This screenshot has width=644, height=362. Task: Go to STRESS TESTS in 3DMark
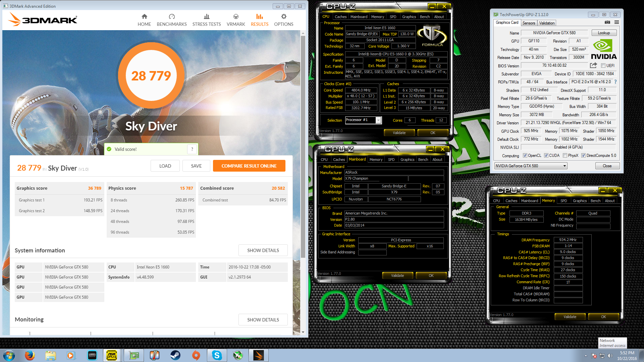207,20
